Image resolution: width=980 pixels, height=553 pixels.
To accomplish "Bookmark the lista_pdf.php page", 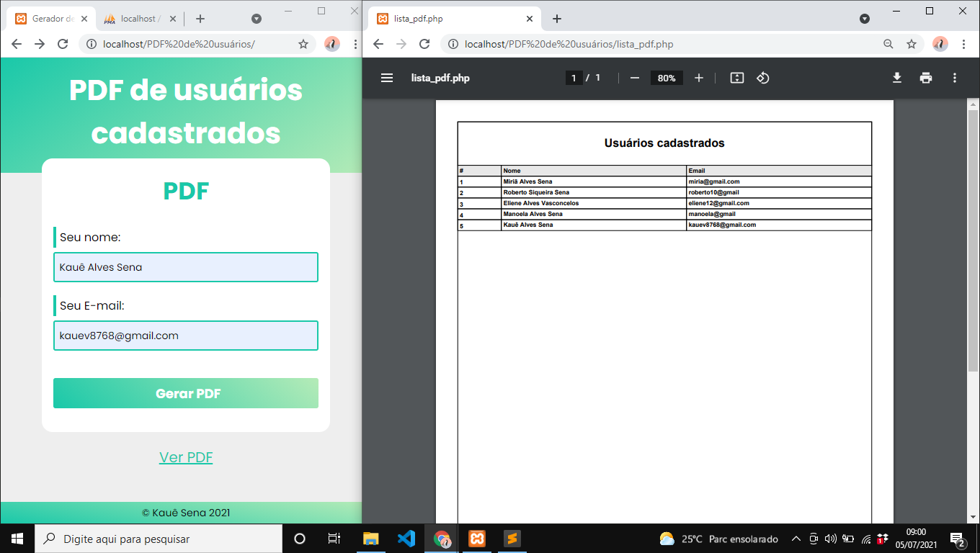I will coord(912,44).
